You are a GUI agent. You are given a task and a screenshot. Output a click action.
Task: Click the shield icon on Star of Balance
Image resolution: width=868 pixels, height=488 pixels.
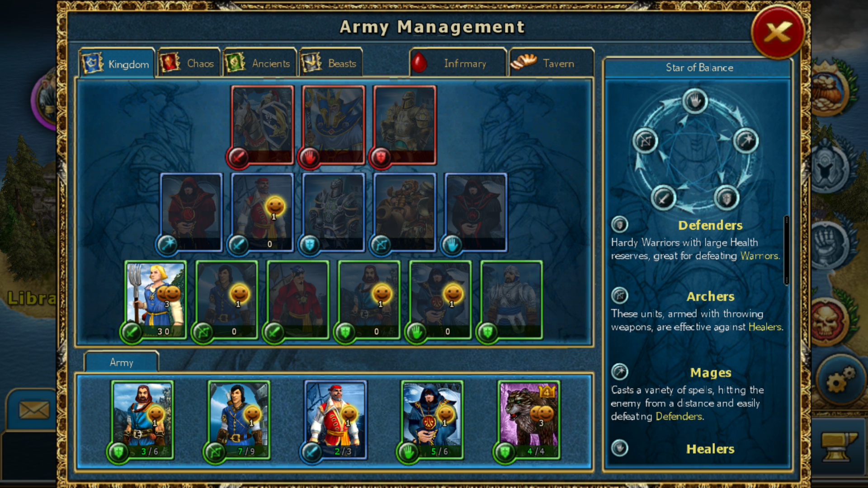click(726, 198)
